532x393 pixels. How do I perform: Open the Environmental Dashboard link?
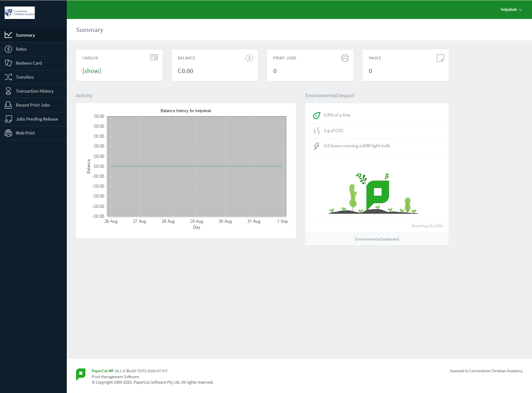377,239
